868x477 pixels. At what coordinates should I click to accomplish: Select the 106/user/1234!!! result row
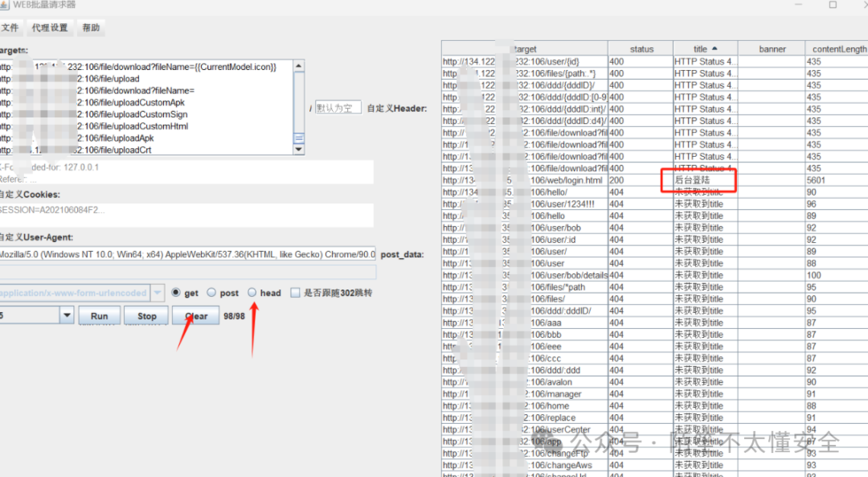click(654, 204)
